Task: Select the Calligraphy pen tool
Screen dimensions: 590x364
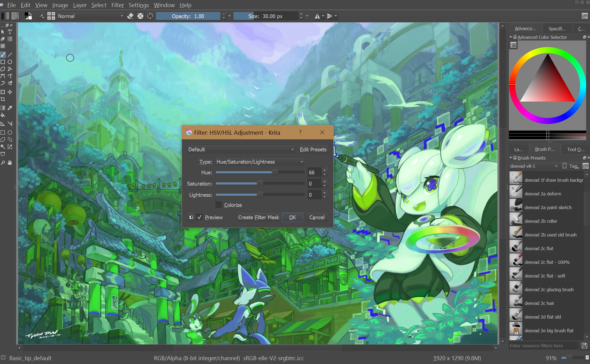Action: (x=3, y=39)
